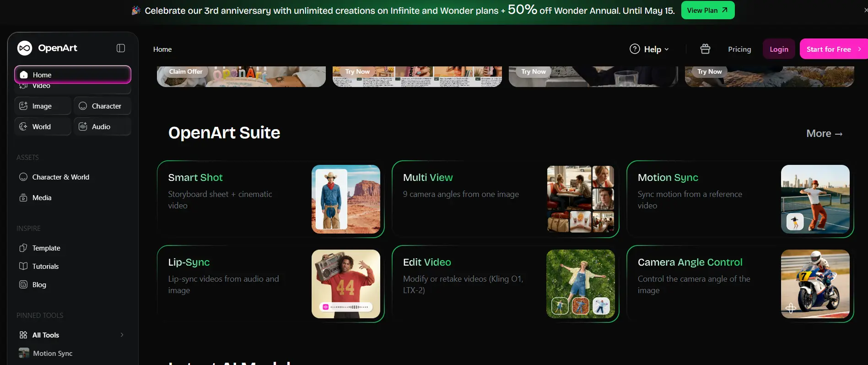Open the Motion Sync suite card title
This screenshot has width=868, height=365.
click(668, 177)
